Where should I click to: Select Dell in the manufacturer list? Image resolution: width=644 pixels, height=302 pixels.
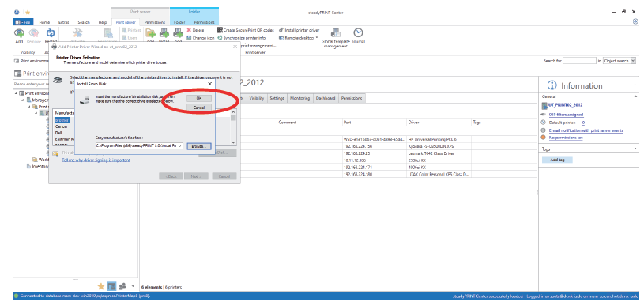(x=58, y=133)
